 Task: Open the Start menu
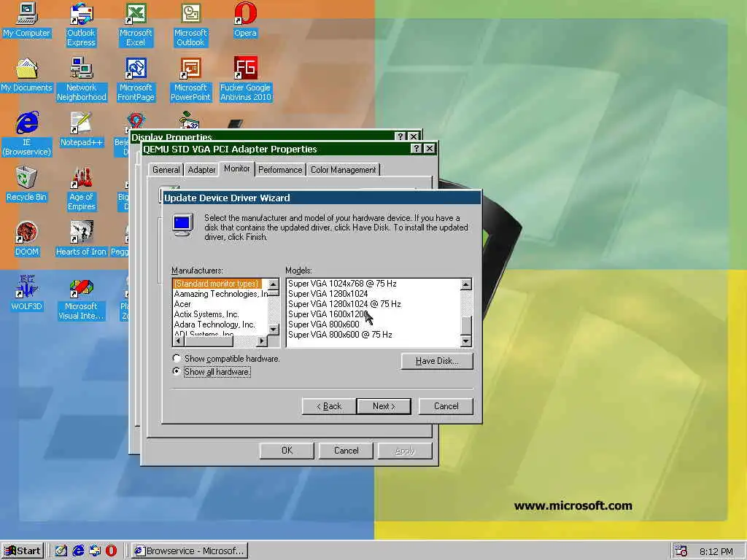(x=23, y=551)
